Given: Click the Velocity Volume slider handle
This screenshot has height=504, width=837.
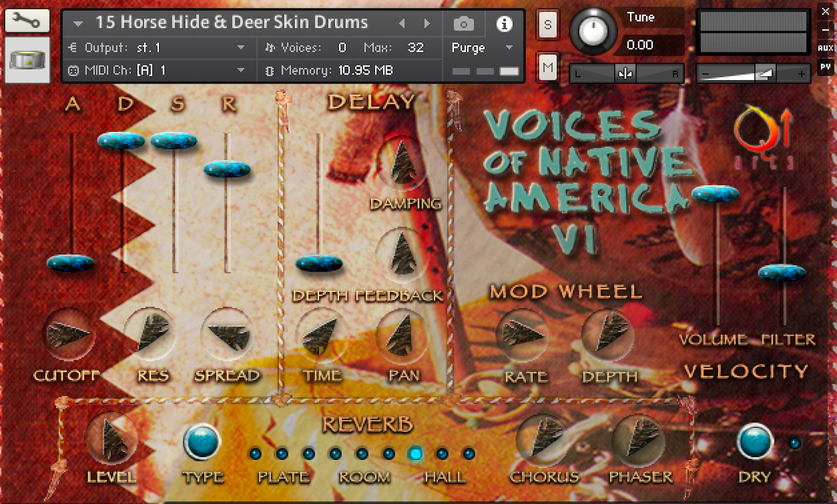Looking at the screenshot, I should click(715, 194).
